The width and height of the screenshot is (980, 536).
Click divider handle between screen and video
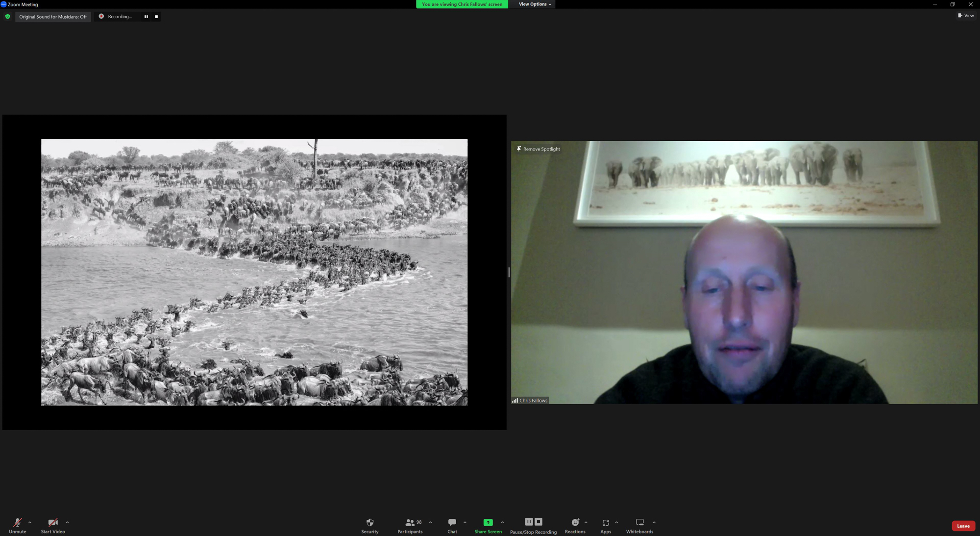coord(509,272)
